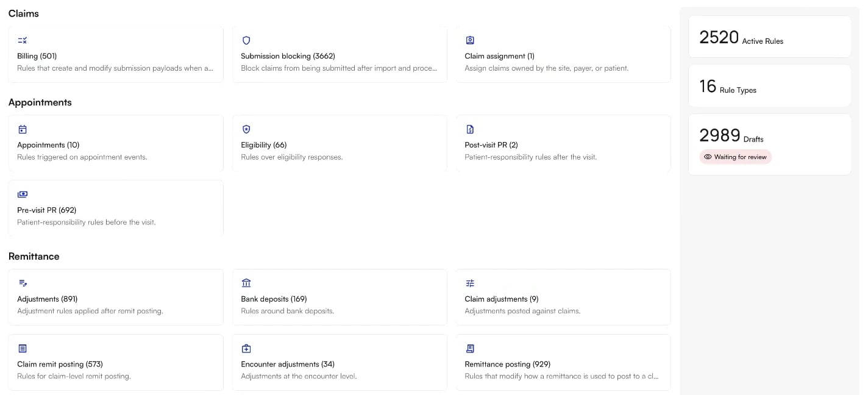Click the Bank deposits building icon
This screenshot has height=395, width=868.
point(246,283)
